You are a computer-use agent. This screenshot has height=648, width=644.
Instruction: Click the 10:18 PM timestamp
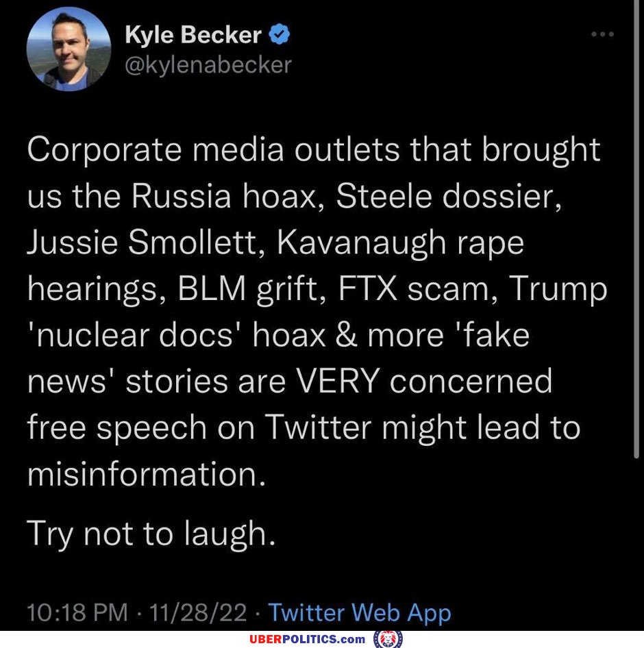coord(77,612)
